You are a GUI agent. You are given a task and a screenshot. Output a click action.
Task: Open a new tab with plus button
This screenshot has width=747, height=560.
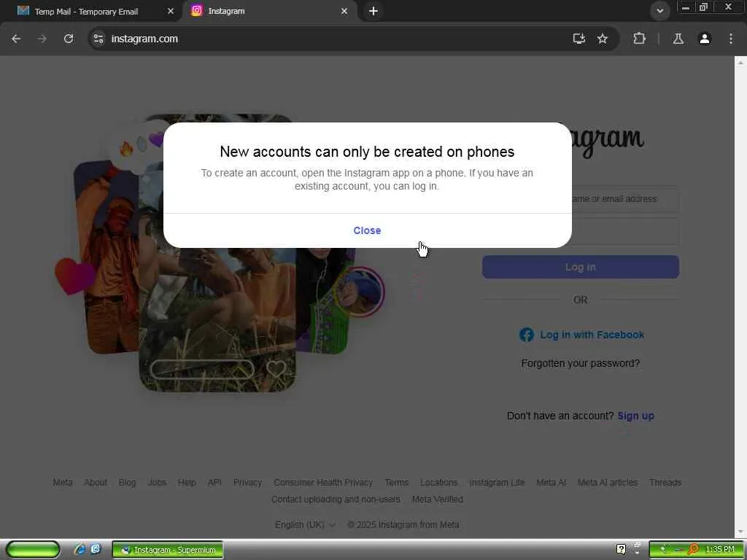(x=373, y=11)
